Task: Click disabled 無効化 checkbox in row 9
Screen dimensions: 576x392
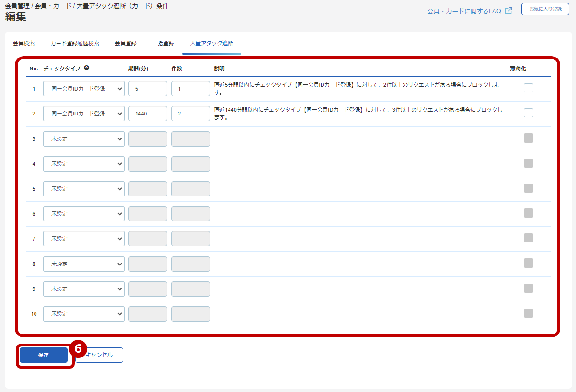Action: click(x=529, y=288)
